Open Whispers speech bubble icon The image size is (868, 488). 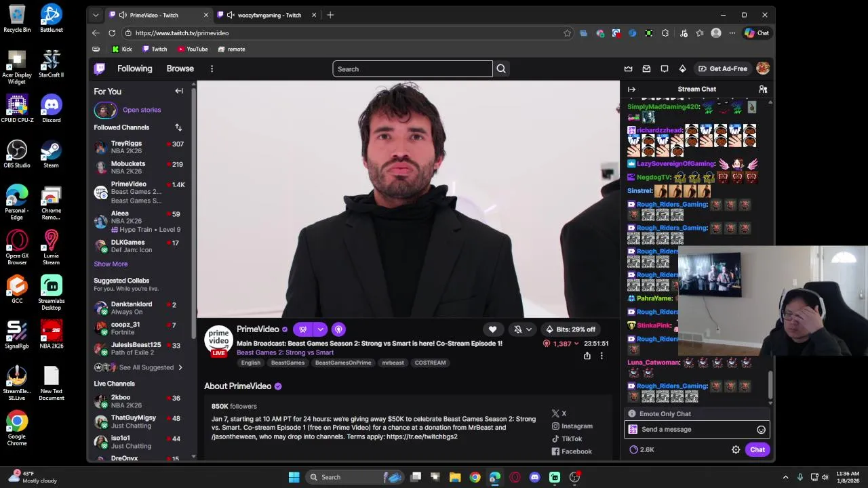click(x=665, y=68)
